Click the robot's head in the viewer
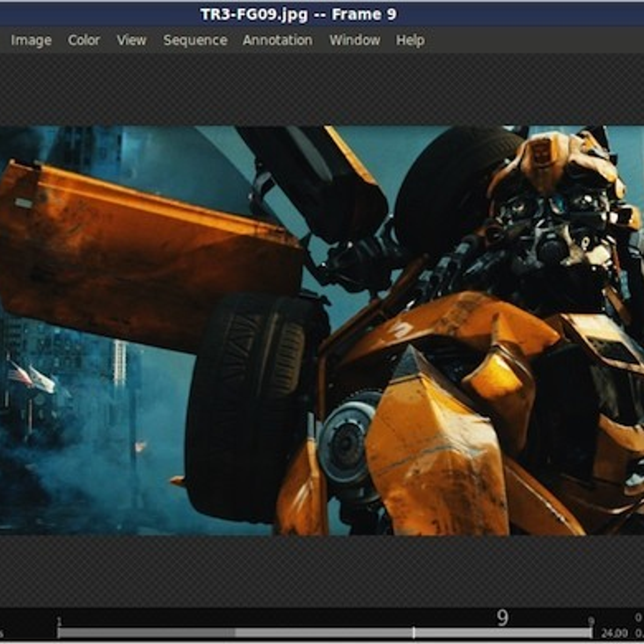Image resolution: width=644 pixels, height=644 pixels. click(x=558, y=204)
